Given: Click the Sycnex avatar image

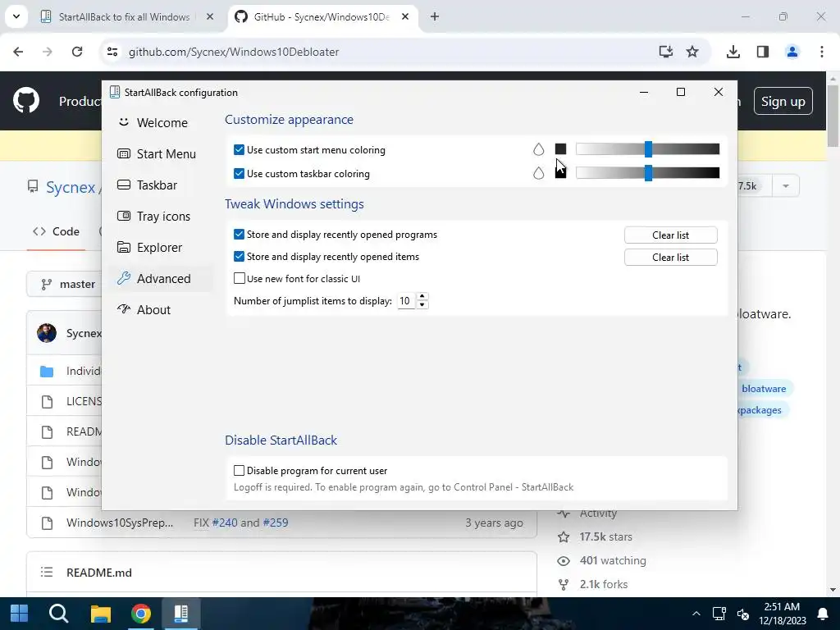Looking at the screenshot, I should pyautogui.click(x=47, y=333).
